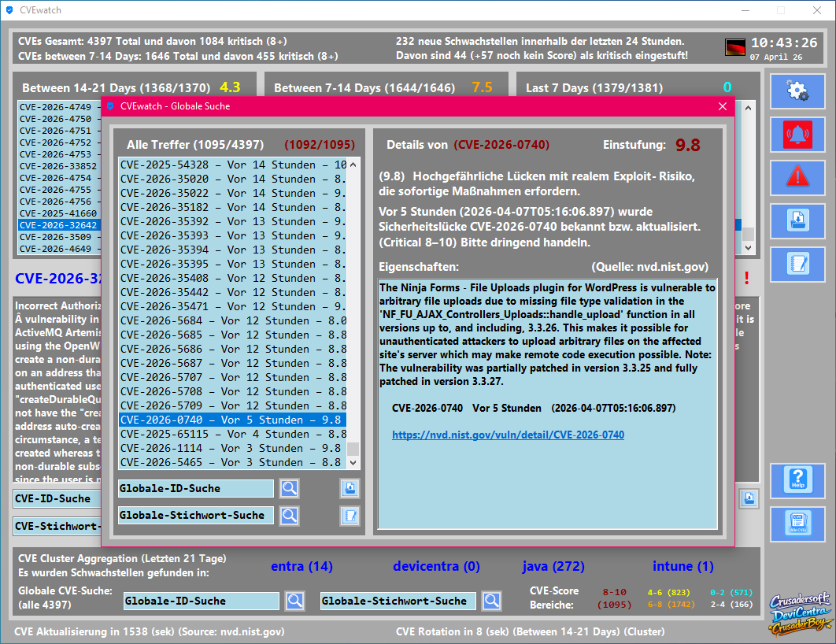The image size is (836, 644).
Task: Click the red alarm bell icon
Action: pyautogui.click(x=797, y=135)
